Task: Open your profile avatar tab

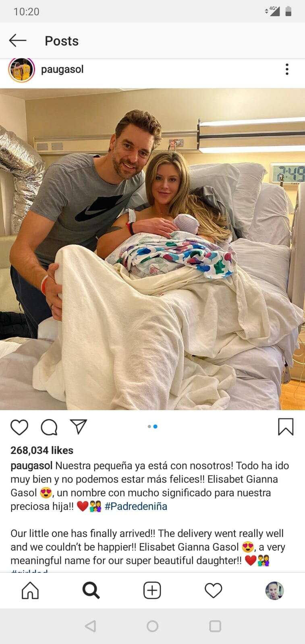Action: (274, 590)
